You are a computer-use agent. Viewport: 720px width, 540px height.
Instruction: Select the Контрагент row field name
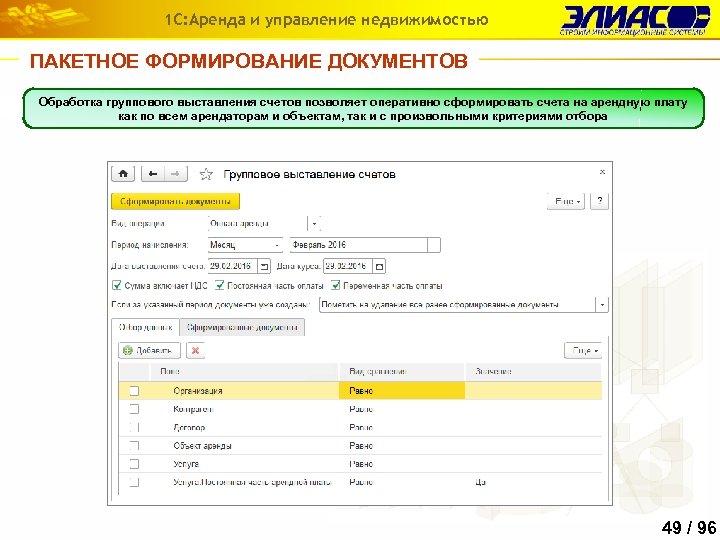(x=193, y=409)
